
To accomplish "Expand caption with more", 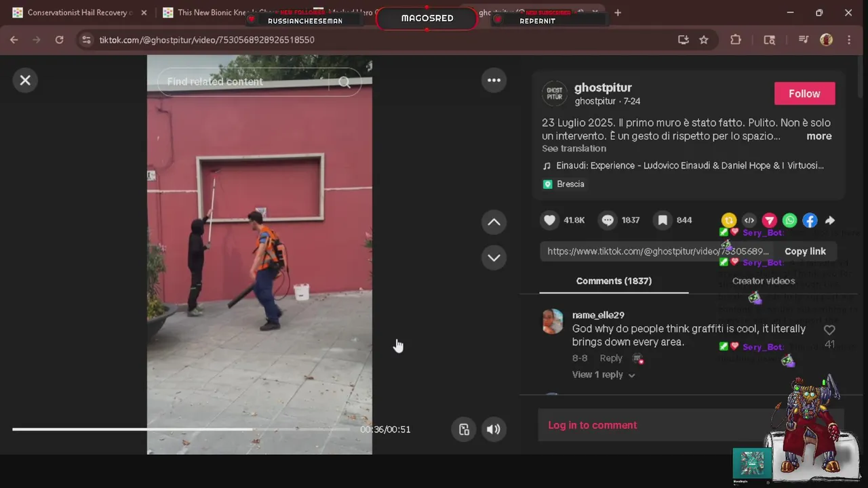I will point(818,136).
